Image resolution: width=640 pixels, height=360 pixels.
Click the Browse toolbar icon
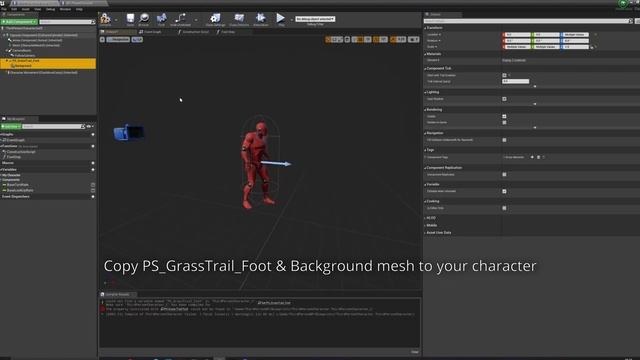coord(144,19)
